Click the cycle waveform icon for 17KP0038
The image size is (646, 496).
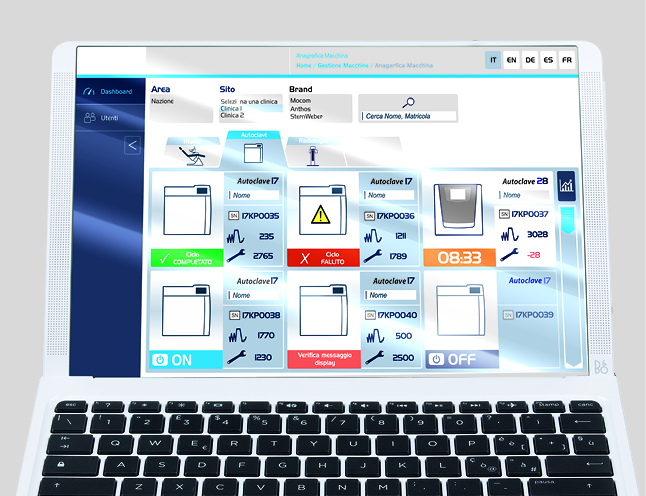coord(237,336)
